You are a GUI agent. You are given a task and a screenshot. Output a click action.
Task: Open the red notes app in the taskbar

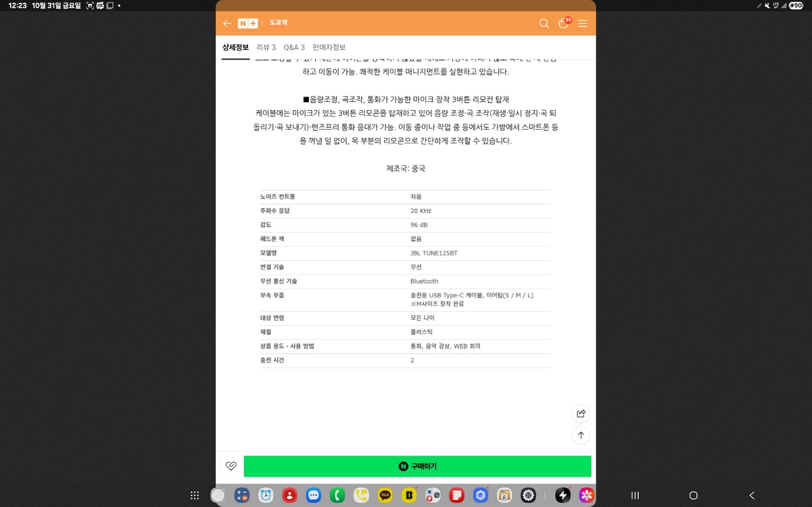pyautogui.click(x=457, y=496)
